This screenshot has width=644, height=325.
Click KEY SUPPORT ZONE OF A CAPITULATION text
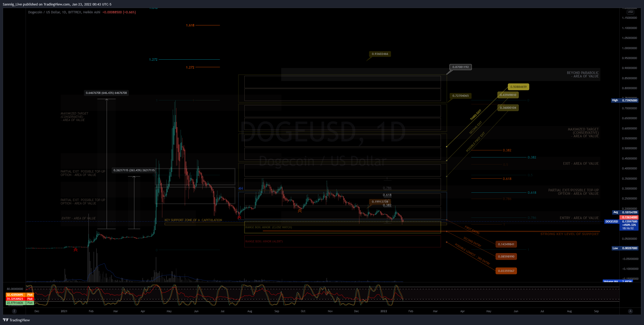[x=193, y=220]
